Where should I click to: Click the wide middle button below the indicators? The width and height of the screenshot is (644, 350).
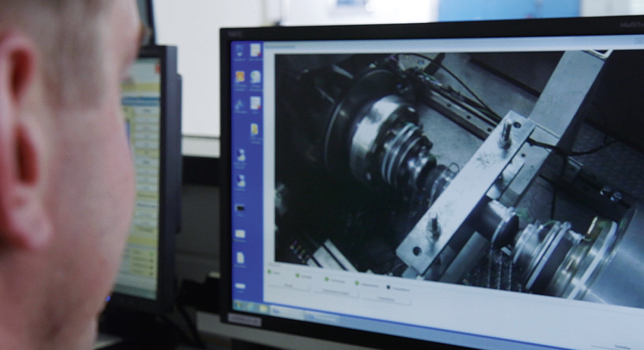(335, 292)
